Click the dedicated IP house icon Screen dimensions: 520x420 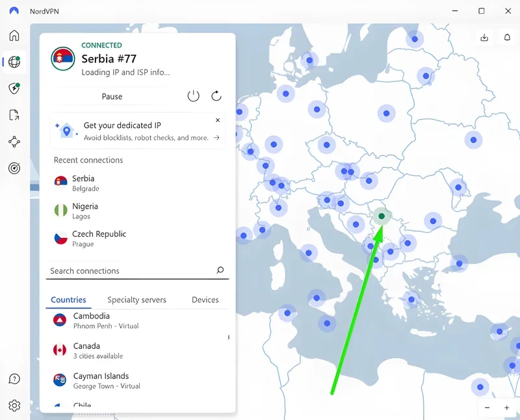pos(67,131)
